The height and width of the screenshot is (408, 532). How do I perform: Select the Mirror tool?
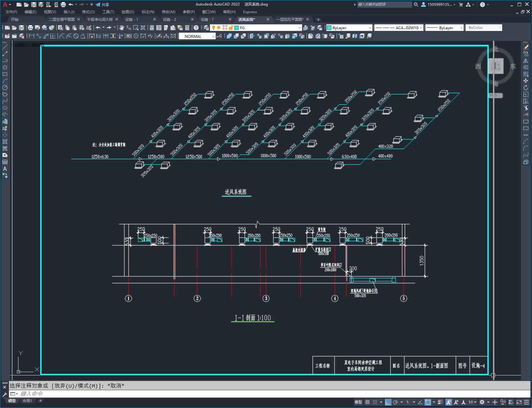point(526,61)
